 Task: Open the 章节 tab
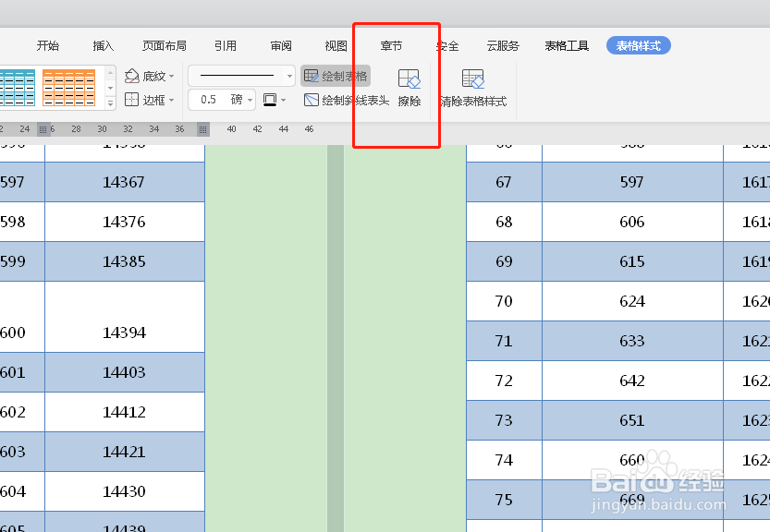391,46
